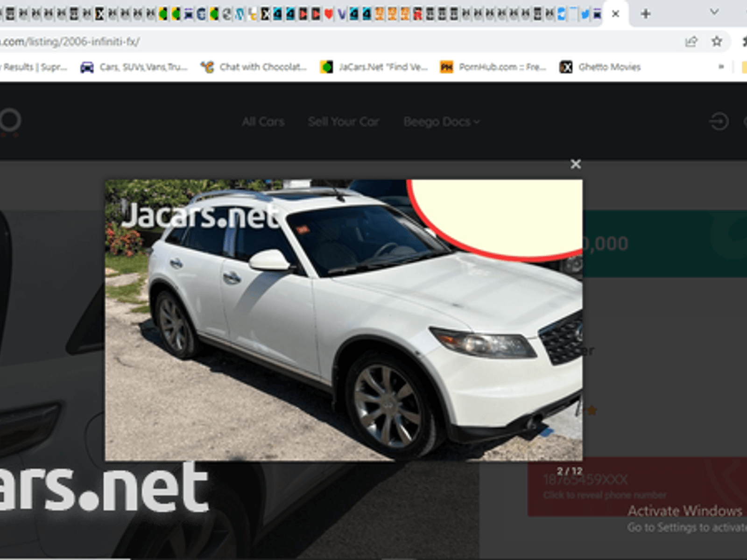The height and width of the screenshot is (560, 747).
Task: Switch to the Twitter tab
Action: click(x=585, y=14)
